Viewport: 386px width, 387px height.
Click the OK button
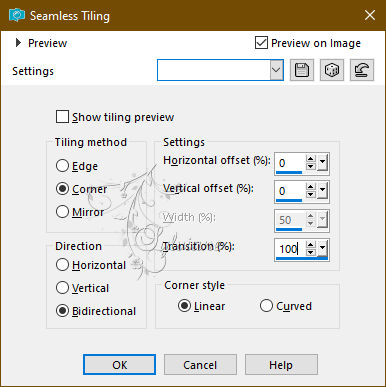pyautogui.click(x=119, y=365)
